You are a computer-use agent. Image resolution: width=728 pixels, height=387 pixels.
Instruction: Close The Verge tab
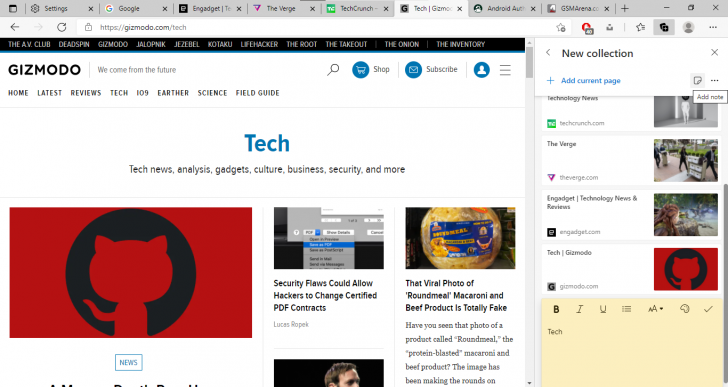point(312,8)
